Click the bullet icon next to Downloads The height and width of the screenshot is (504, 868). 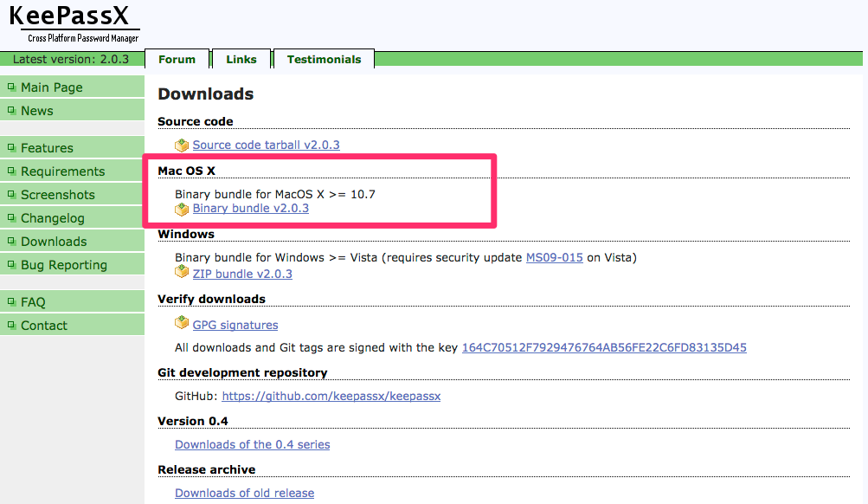coord(11,241)
